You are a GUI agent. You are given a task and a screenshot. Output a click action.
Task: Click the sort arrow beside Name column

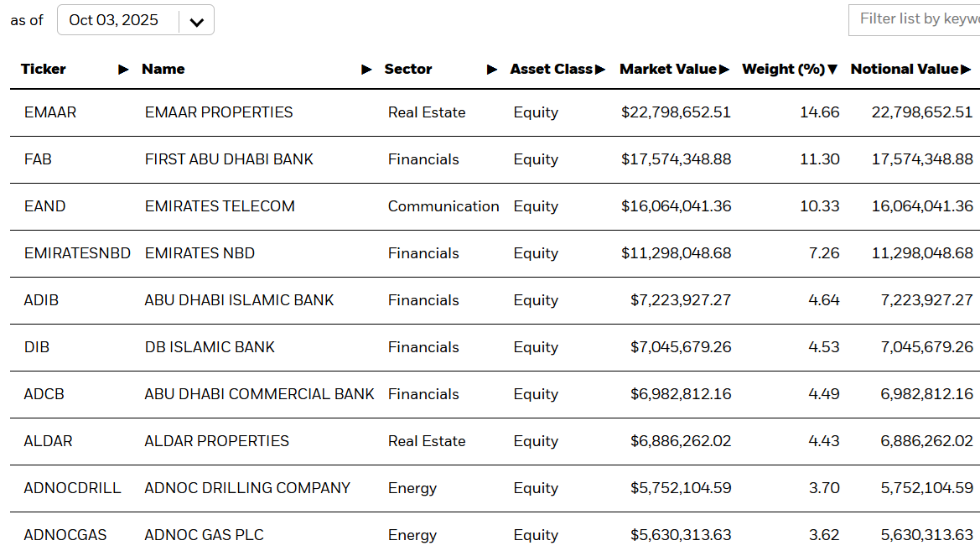pyautogui.click(x=366, y=70)
